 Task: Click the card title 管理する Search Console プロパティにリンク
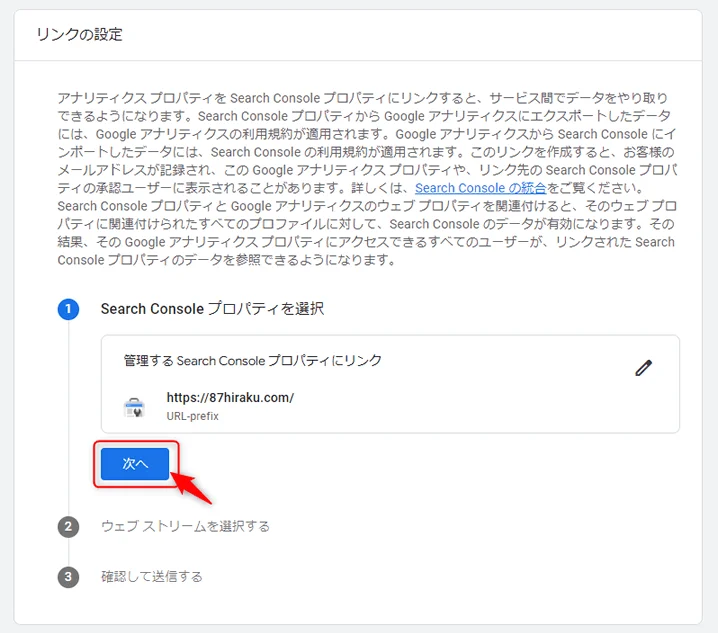click(253, 361)
